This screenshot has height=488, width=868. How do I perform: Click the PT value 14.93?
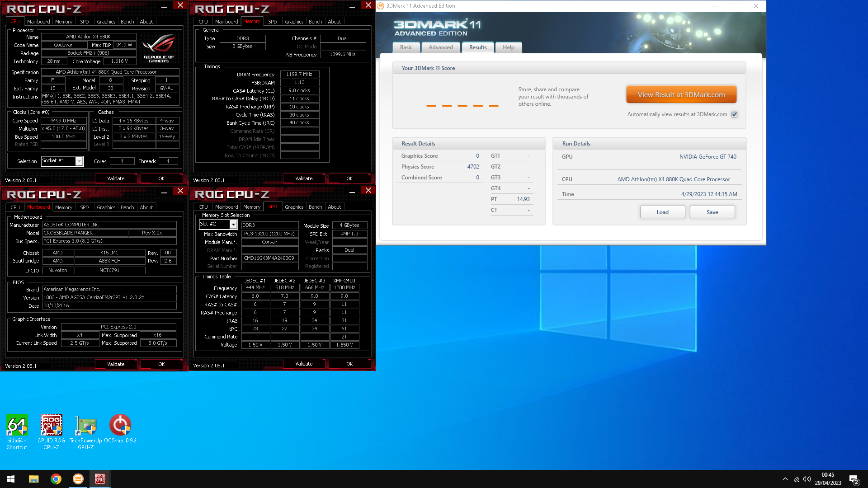523,199
